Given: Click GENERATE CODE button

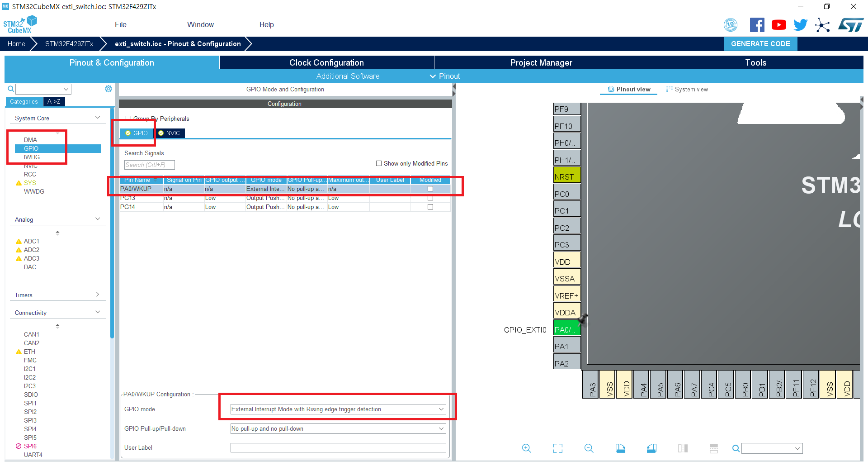Looking at the screenshot, I should click(760, 44).
